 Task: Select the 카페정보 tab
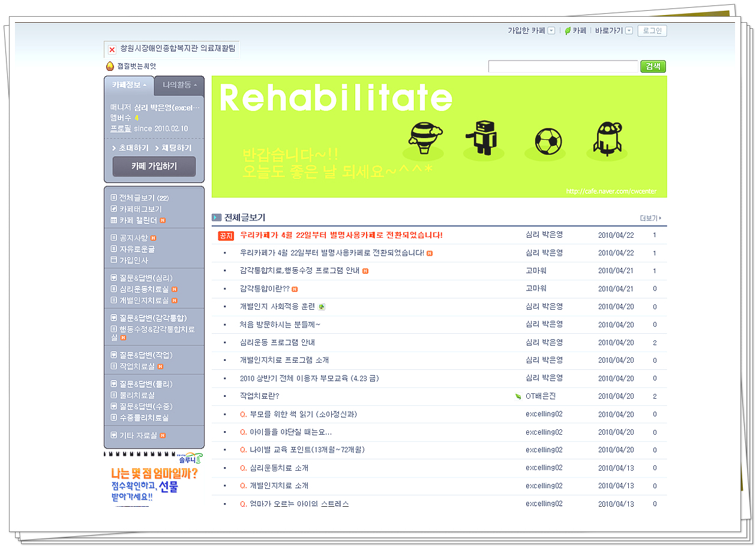point(129,85)
